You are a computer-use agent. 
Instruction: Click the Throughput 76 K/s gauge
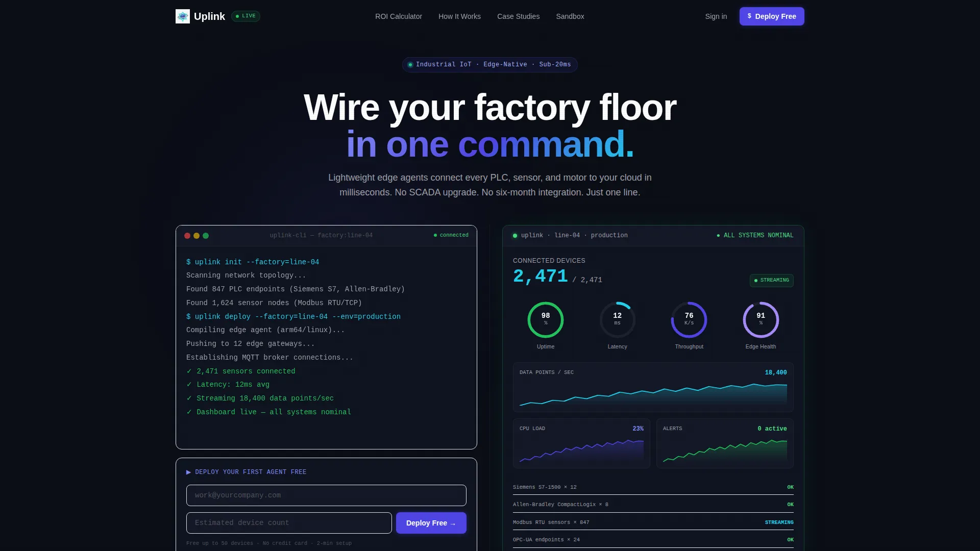pos(689,320)
